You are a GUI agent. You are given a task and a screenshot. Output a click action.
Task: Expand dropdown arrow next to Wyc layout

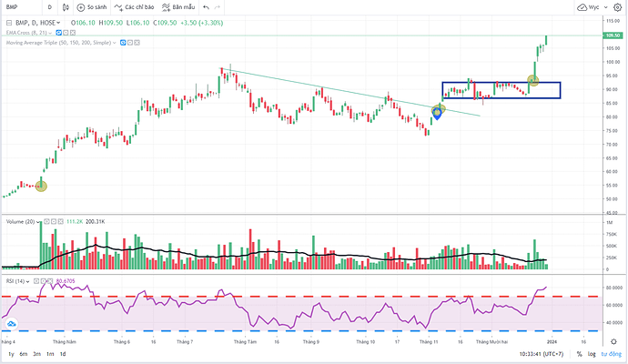[605, 7]
